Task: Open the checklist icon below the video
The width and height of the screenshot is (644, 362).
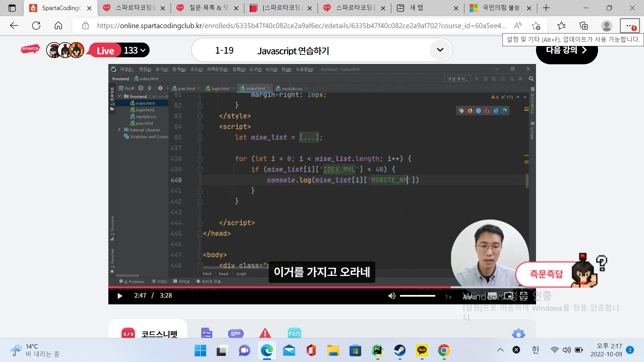Action: click(207, 333)
